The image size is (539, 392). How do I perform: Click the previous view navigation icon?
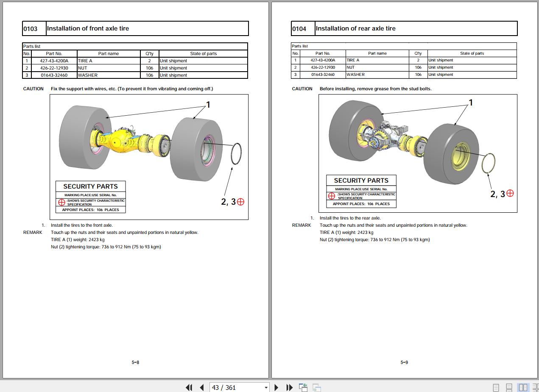tap(303, 387)
